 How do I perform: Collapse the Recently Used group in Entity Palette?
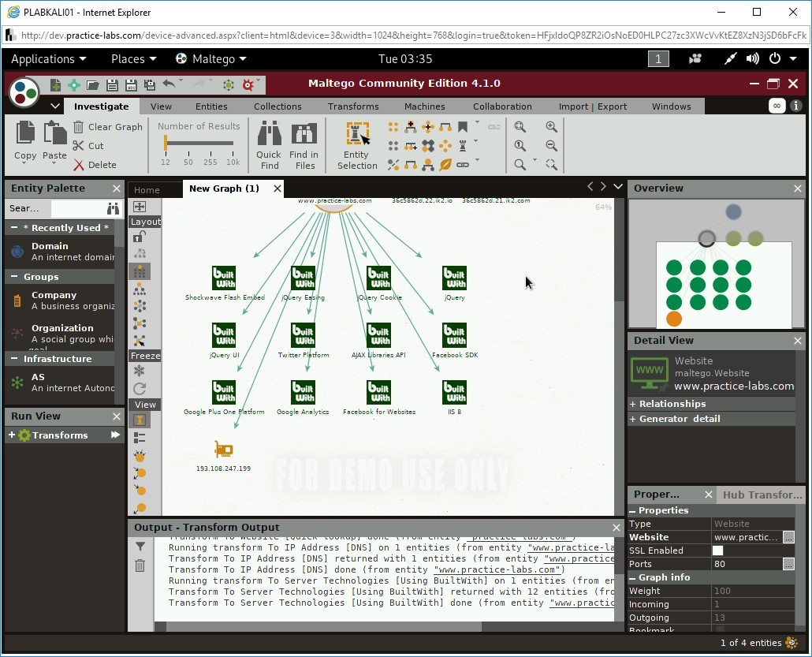point(16,228)
